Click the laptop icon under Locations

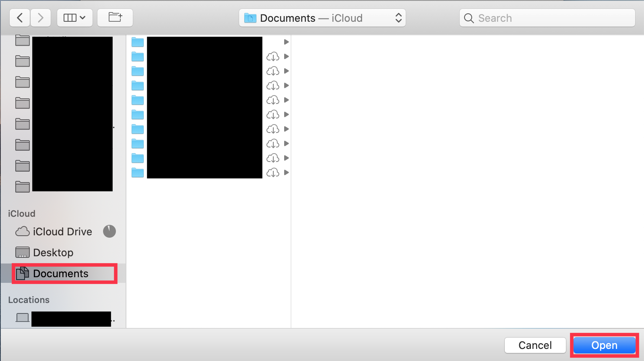23,318
